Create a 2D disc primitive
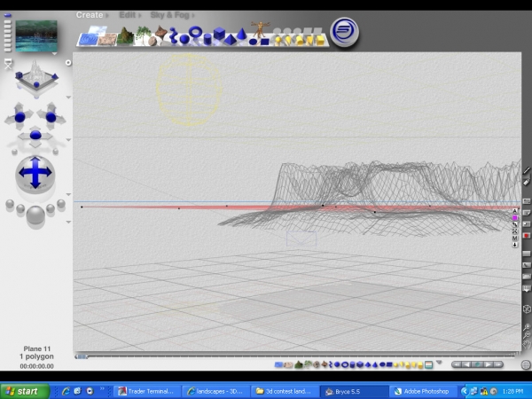532x399 pixels. tap(253, 42)
